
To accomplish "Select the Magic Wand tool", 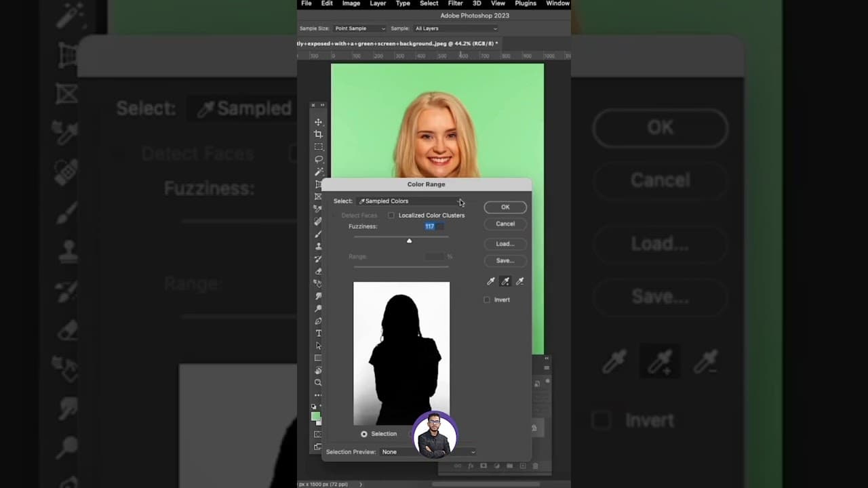I will point(318,171).
